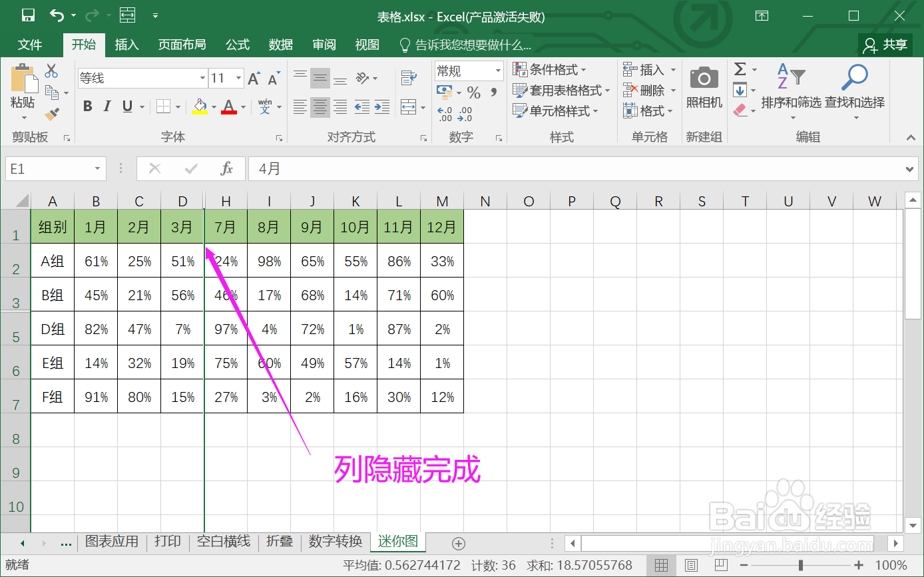Switch to the 插入 ribbon tab
This screenshot has width=924, height=577.
[126, 45]
